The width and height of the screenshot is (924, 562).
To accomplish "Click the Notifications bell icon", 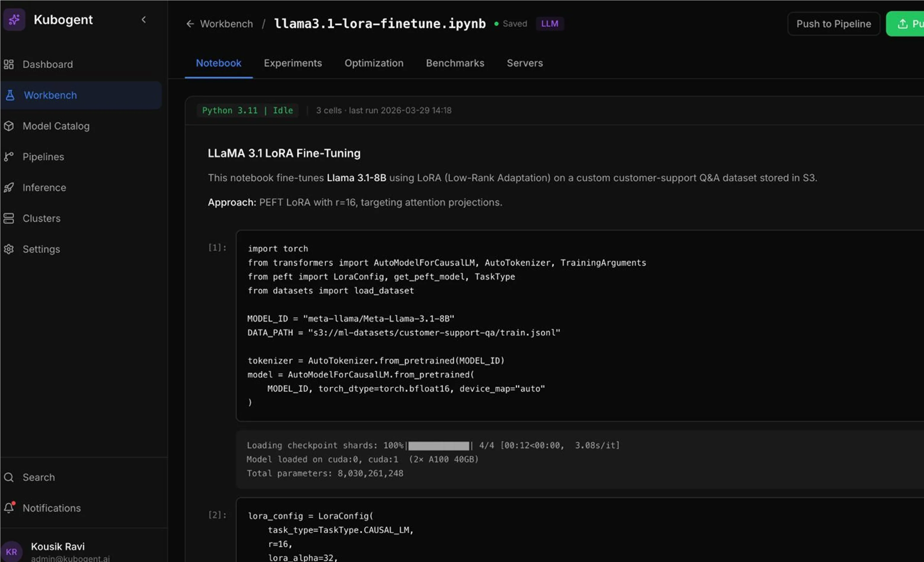I will 9,507.
